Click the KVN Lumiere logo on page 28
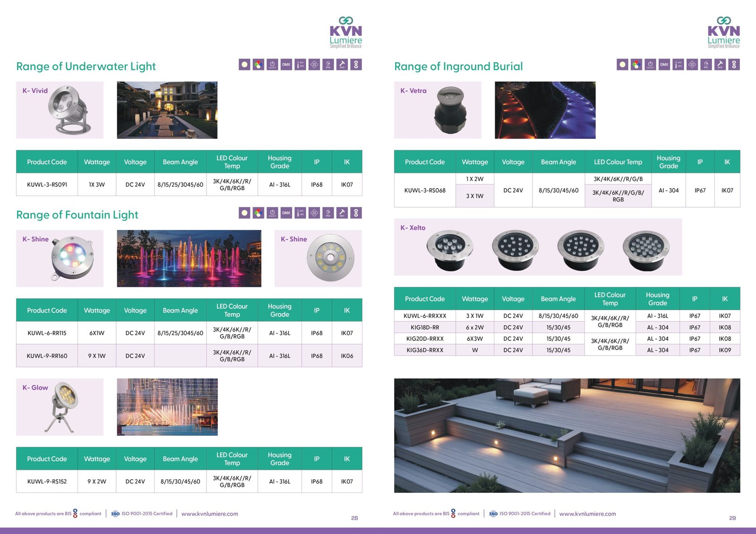Image resolution: width=756 pixels, height=534 pixels. [346, 32]
